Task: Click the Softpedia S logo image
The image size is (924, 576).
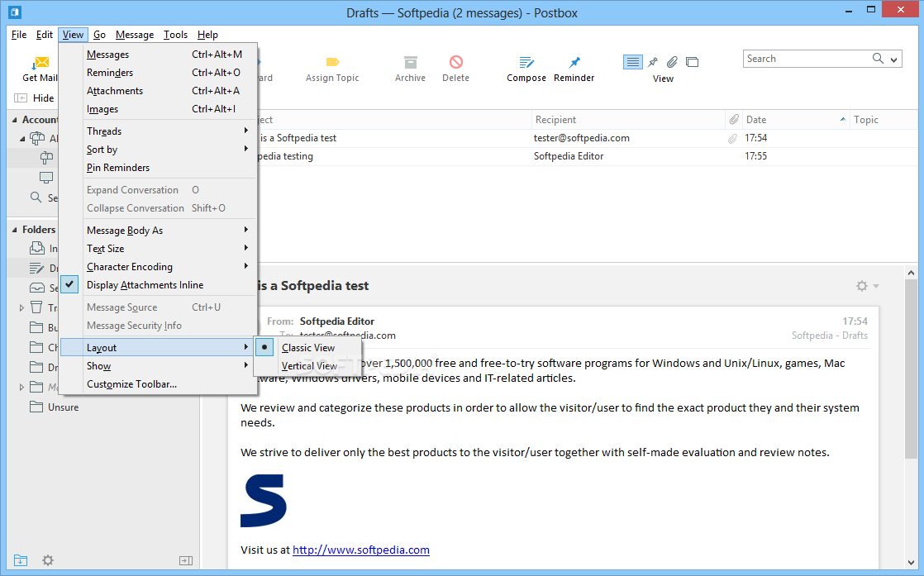Action: 264,501
